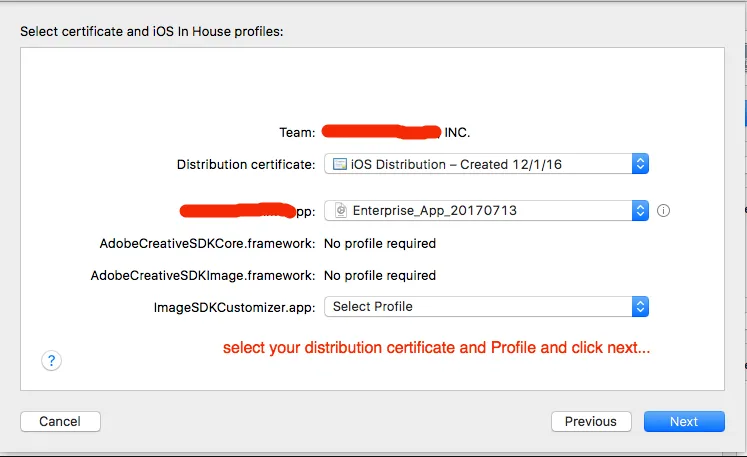Click the info icon beside Enterprise_App profile
This screenshot has height=457, width=747.
click(663, 211)
